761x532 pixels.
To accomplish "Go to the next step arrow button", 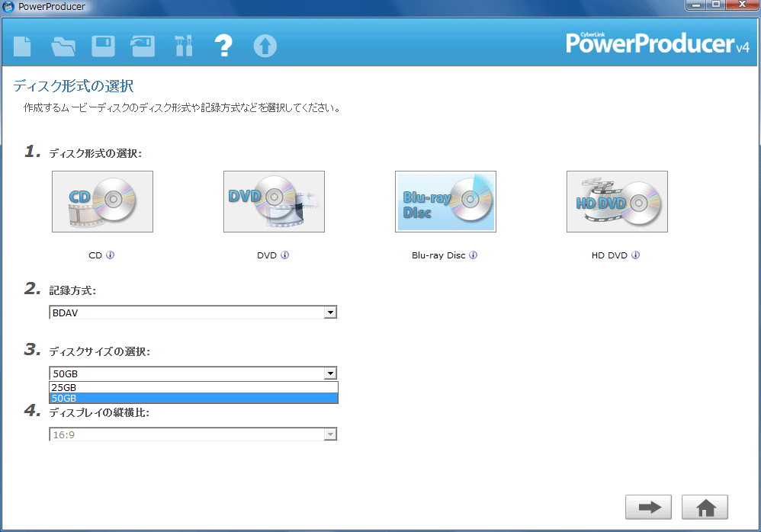I will coord(648,508).
